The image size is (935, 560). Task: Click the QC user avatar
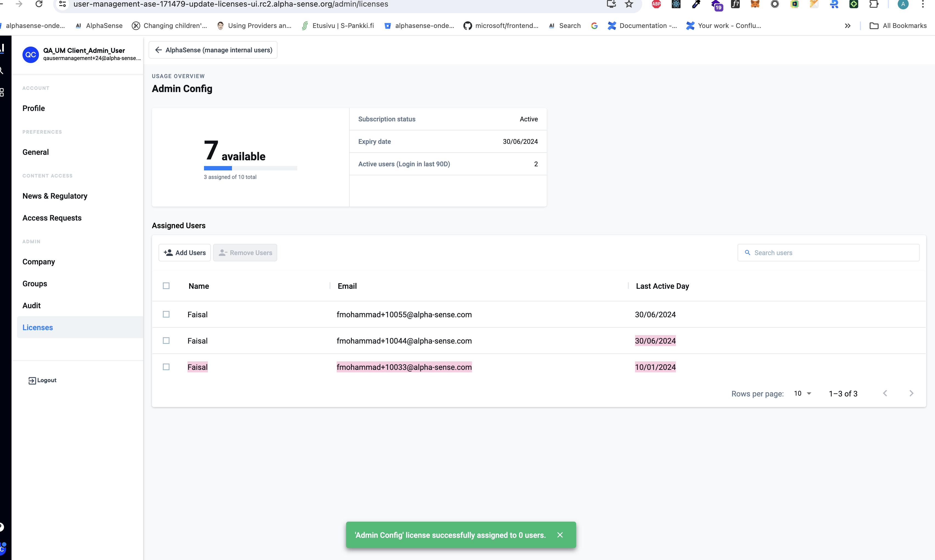(x=31, y=55)
